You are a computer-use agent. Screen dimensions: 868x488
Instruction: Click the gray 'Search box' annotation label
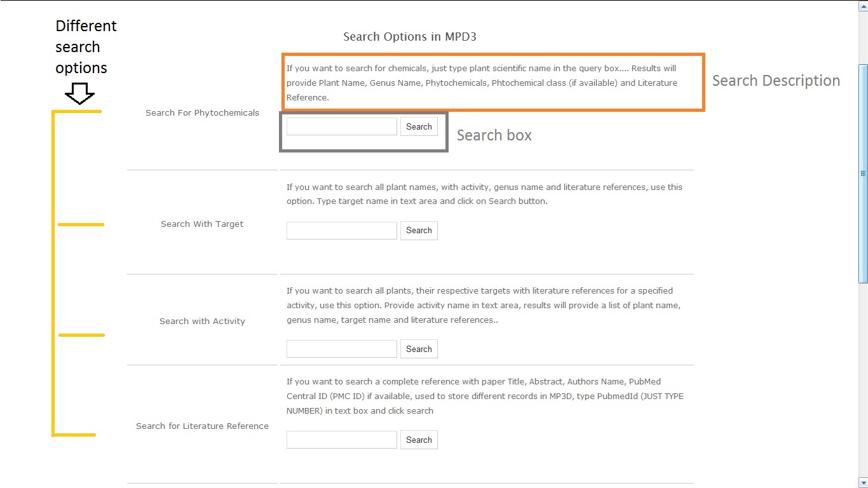click(x=494, y=135)
